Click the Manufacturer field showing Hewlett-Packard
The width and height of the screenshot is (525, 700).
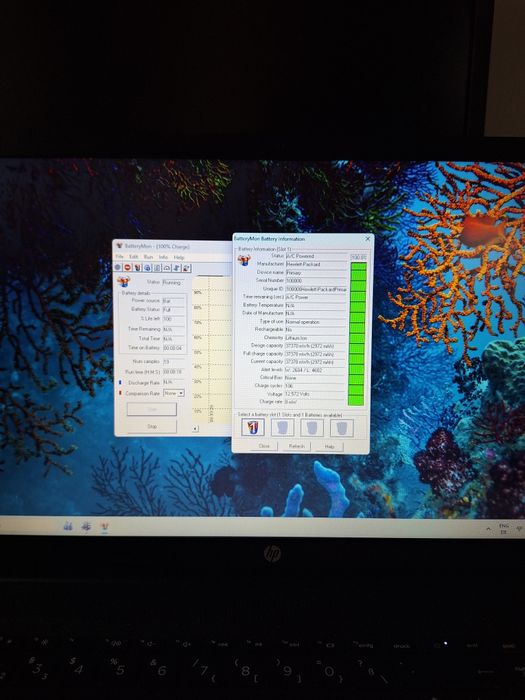click(316, 264)
